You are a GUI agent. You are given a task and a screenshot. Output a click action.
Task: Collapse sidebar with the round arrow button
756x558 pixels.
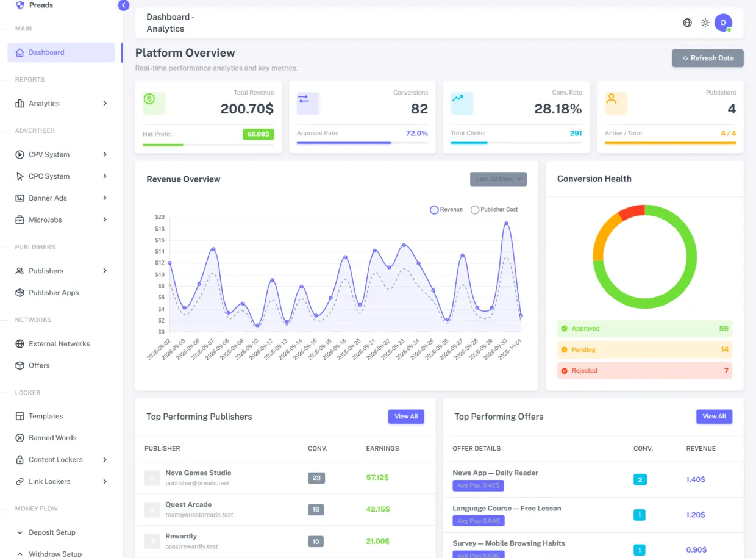(x=124, y=5)
